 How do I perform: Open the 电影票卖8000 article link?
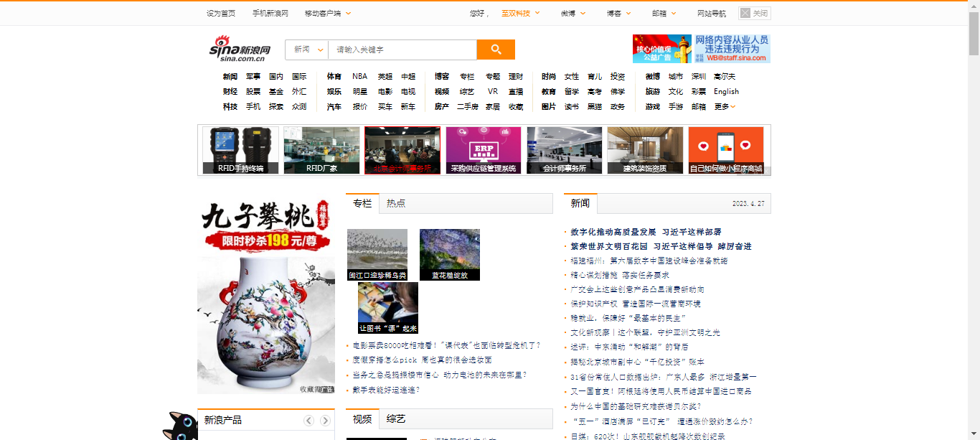pyautogui.click(x=446, y=345)
